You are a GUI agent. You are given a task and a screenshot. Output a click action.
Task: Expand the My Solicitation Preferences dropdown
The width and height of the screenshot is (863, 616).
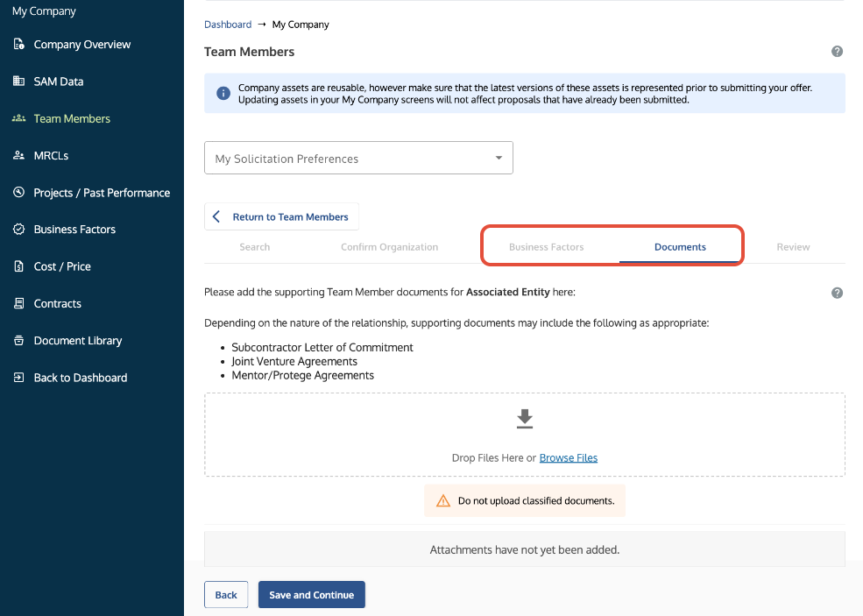tap(358, 158)
